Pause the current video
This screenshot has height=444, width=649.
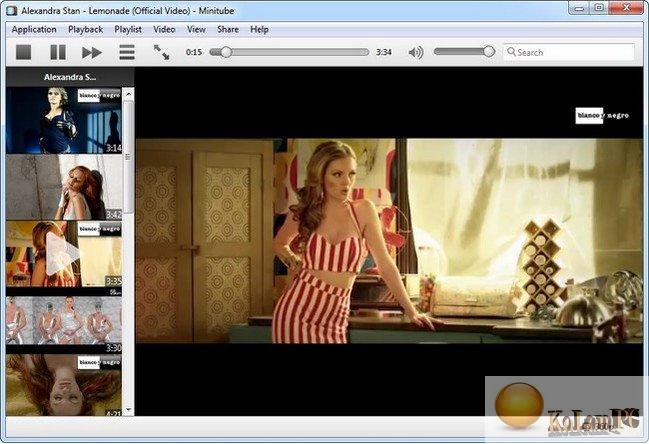(x=58, y=52)
